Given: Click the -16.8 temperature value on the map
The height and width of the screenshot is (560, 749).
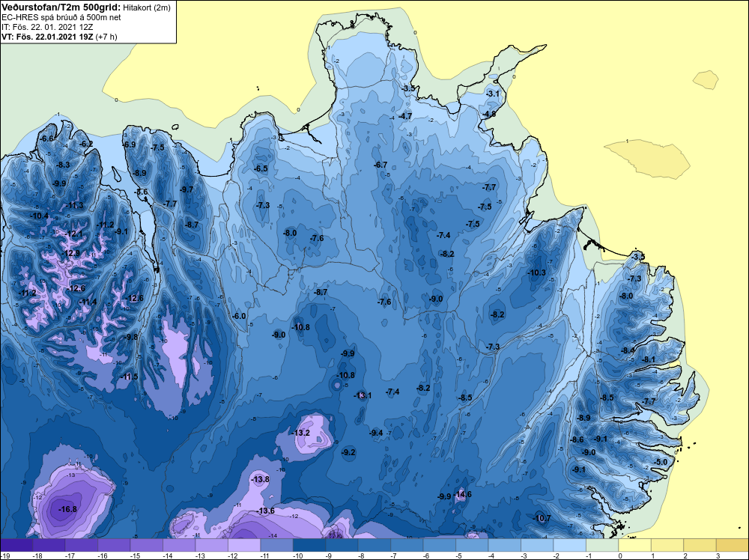Looking at the screenshot, I should [x=67, y=509].
